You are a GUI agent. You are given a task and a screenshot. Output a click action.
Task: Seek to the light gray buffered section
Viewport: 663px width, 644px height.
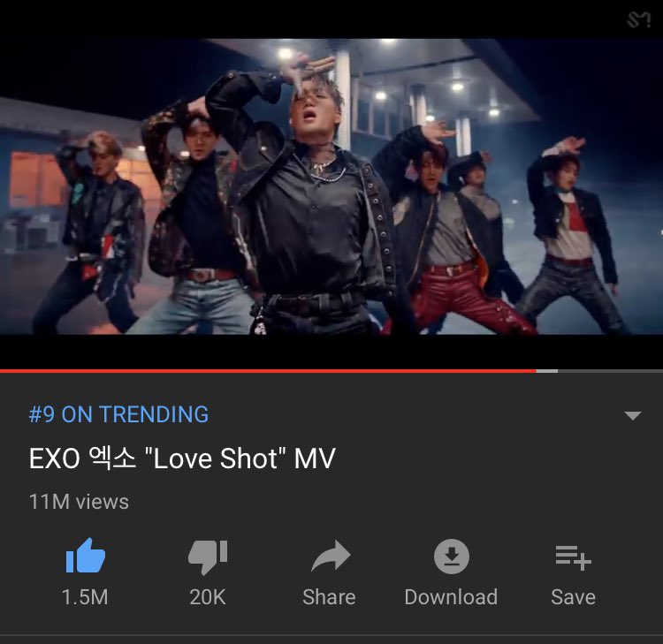[x=547, y=371]
